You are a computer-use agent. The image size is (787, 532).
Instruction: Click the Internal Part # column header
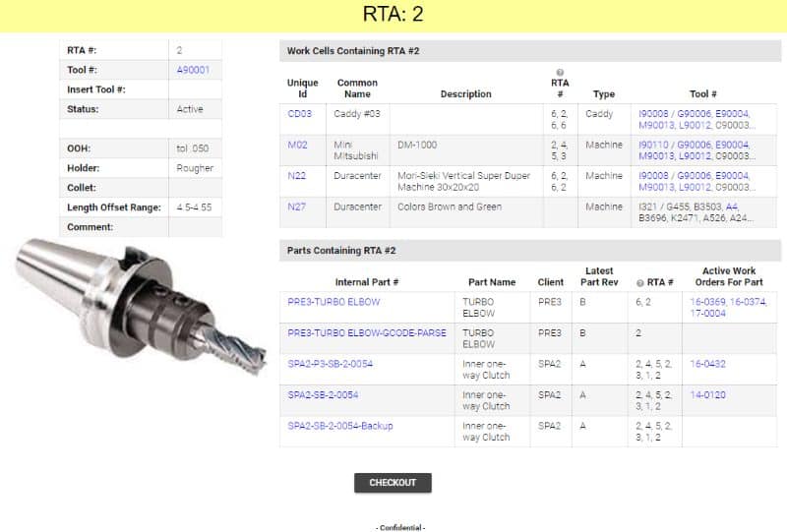[367, 282]
